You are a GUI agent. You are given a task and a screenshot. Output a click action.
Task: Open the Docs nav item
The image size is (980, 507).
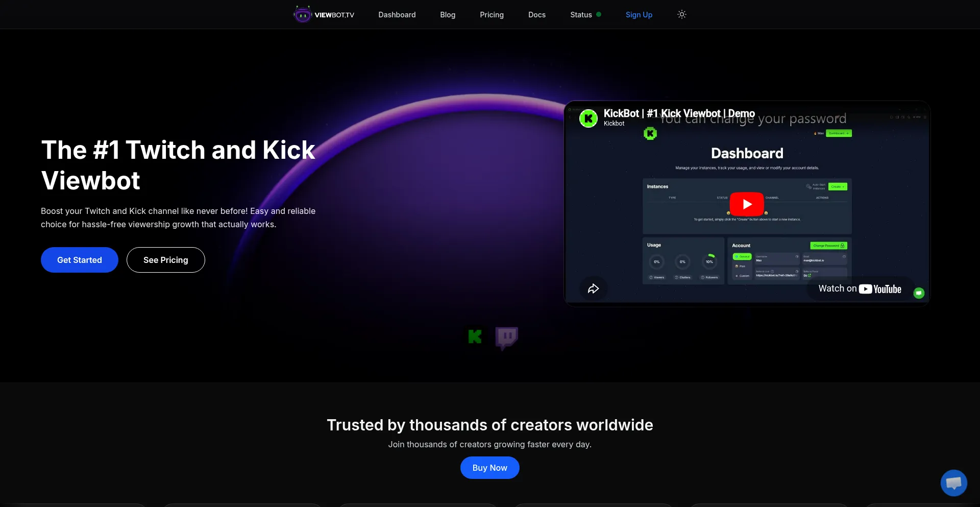(537, 15)
